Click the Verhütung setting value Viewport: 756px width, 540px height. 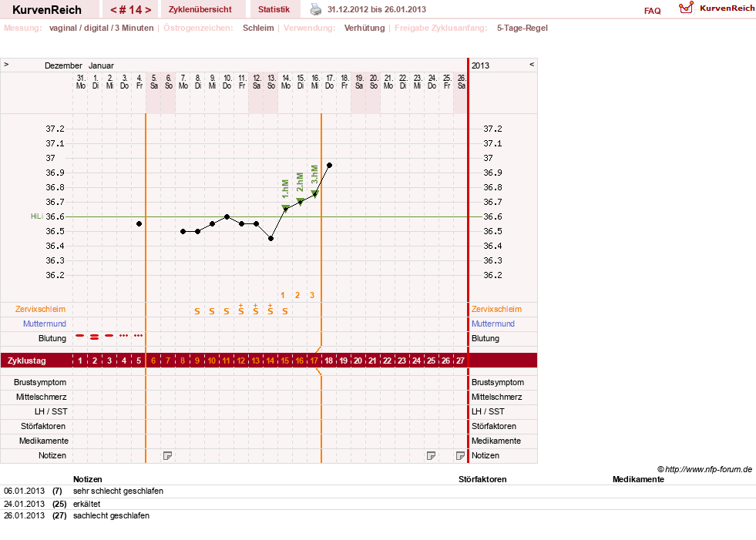(365, 28)
